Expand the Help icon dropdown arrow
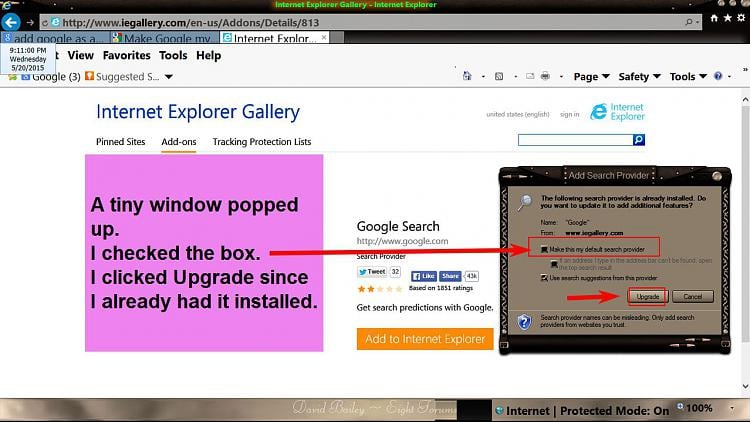The image size is (750, 422). coord(729,77)
